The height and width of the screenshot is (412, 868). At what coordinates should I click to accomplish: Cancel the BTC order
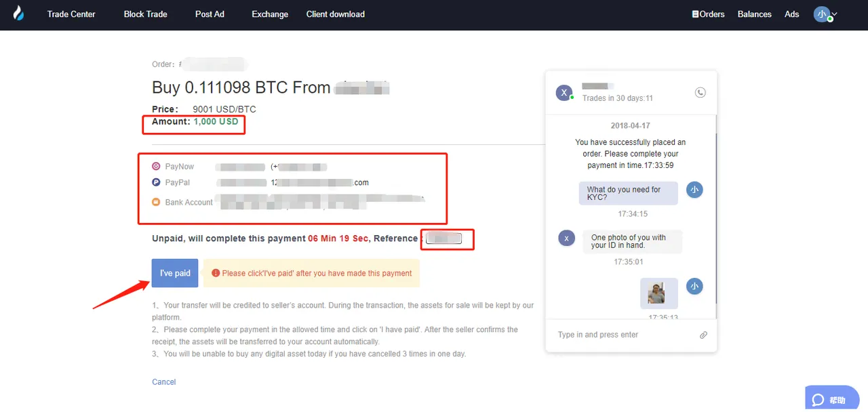164,382
